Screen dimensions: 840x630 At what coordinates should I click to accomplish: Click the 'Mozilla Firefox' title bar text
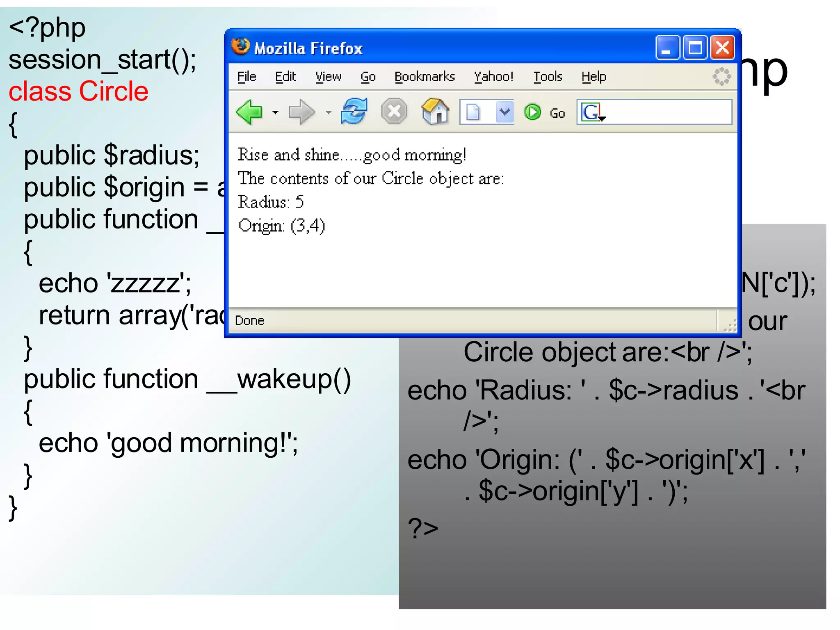point(308,48)
